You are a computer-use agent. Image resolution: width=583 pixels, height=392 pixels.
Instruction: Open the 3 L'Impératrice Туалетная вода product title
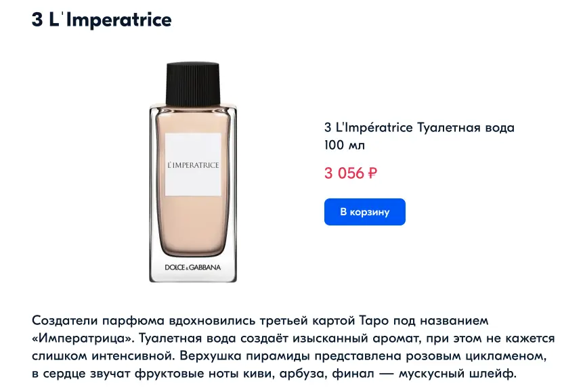click(419, 127)
